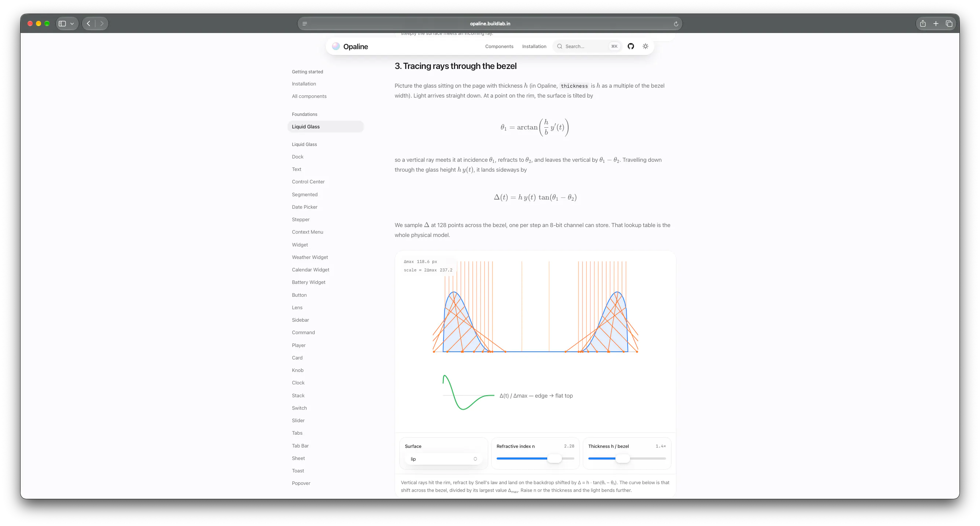Go to the Weather Widget page

pos(310,257)
